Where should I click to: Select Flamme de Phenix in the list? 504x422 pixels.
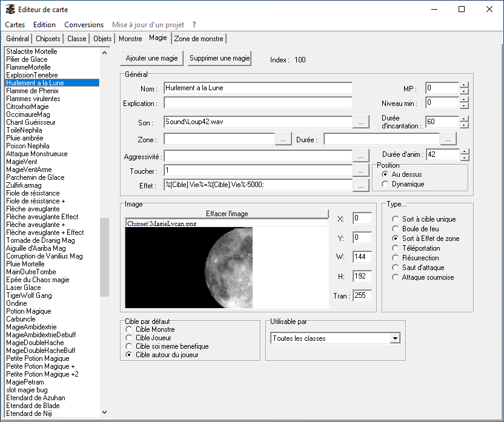33,91
